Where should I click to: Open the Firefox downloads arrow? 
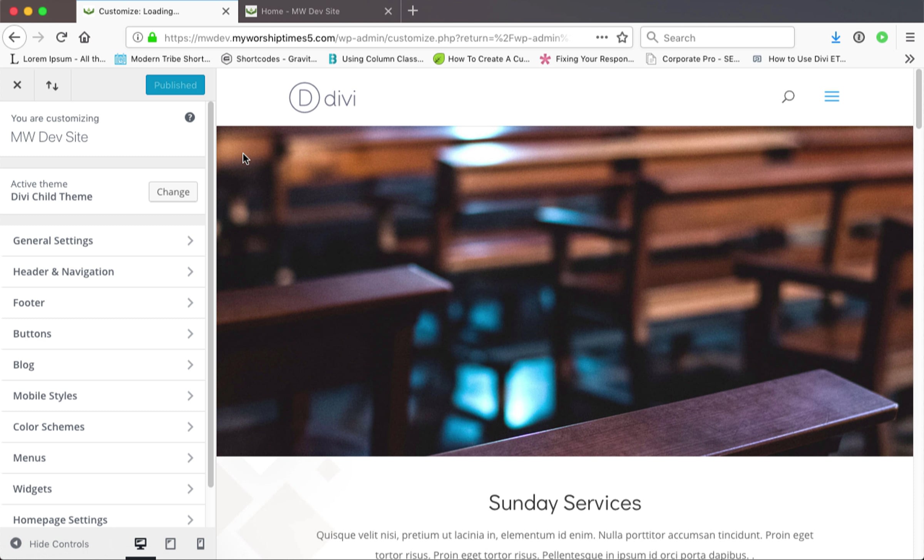[x=835, y=38]
